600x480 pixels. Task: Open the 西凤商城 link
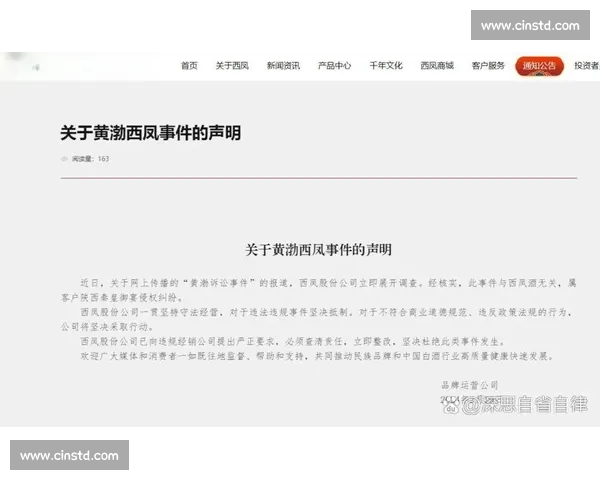point(437,66)
